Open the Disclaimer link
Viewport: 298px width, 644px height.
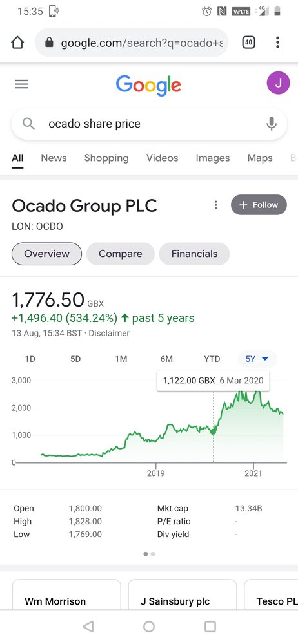point(109,333)
